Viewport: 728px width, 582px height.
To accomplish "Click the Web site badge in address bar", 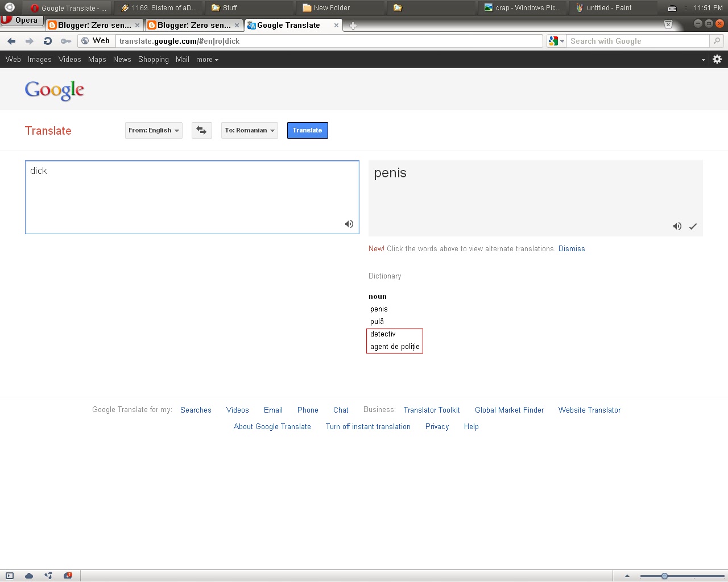I will (x=96, y=41).
